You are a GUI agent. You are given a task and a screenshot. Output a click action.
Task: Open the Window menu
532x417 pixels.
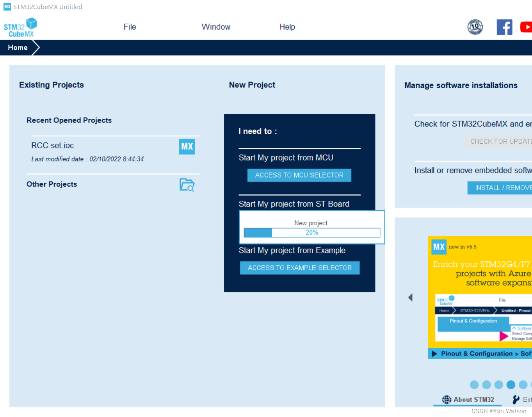216,27
